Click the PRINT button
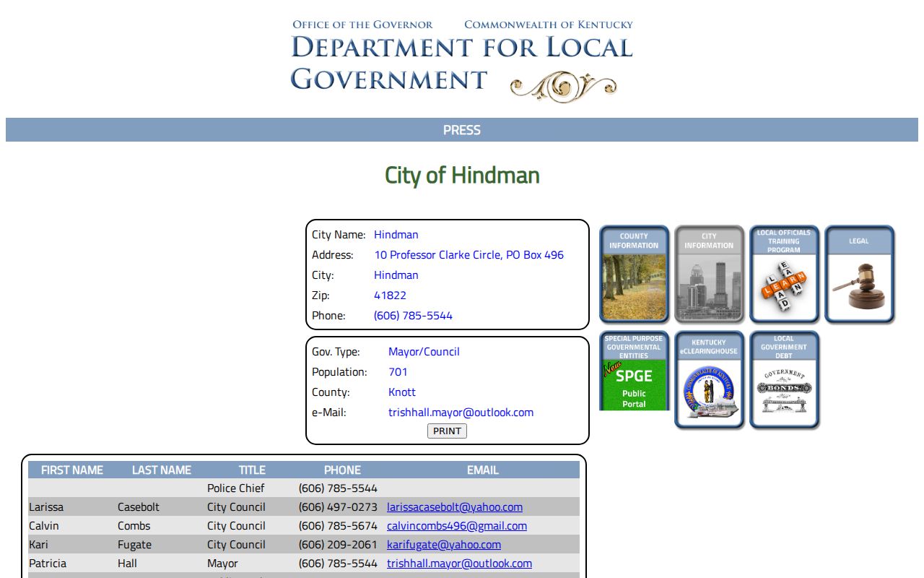The height and width of the screenshot is (578, 924). coord(447,431)
